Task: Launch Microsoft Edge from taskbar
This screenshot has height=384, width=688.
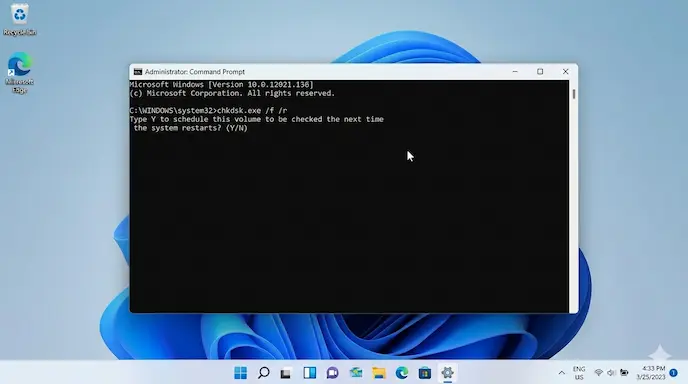Action: (x=402, y=373)
